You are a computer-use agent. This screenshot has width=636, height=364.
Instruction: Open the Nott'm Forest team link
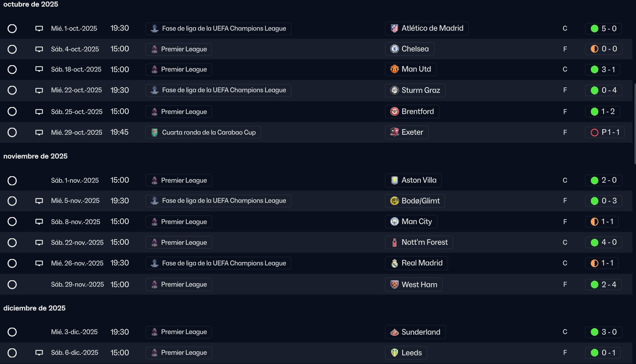[424, 242]
